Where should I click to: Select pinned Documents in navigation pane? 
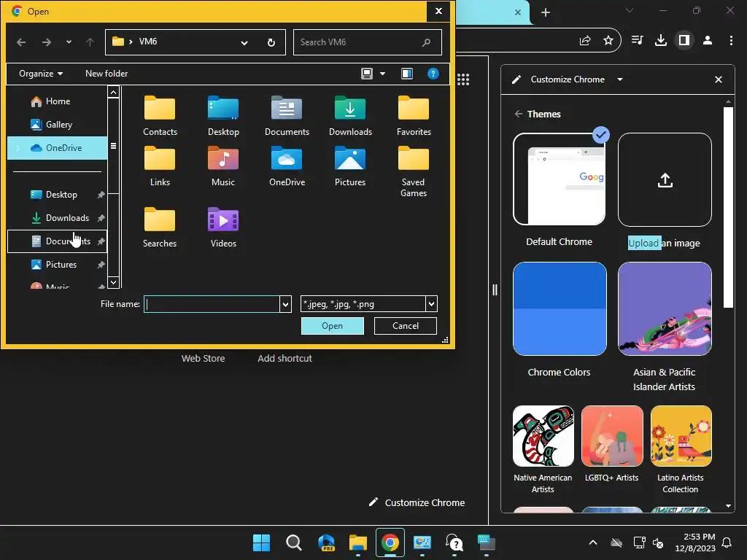pos(57,241)
